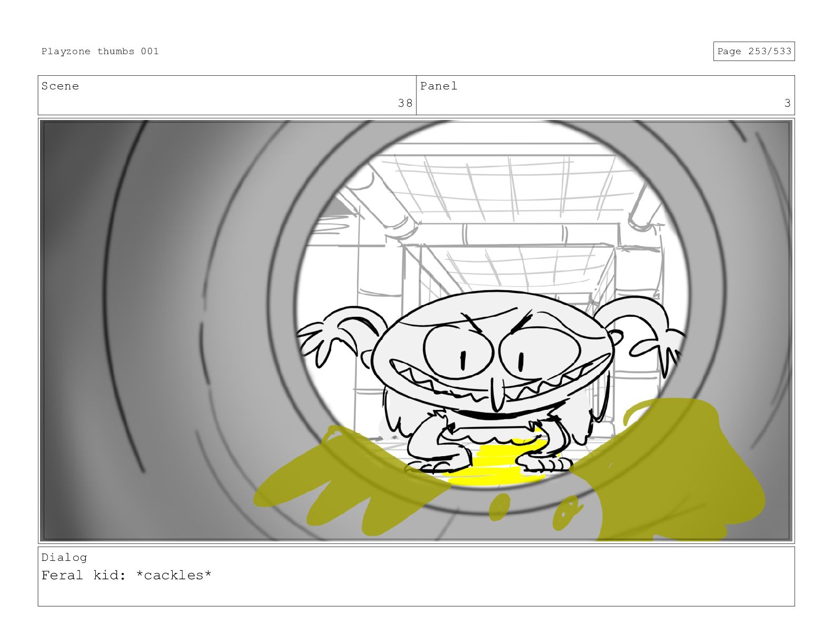
Task: Click the 'Page 253/533' page indicator
Action: click(753, 51)
